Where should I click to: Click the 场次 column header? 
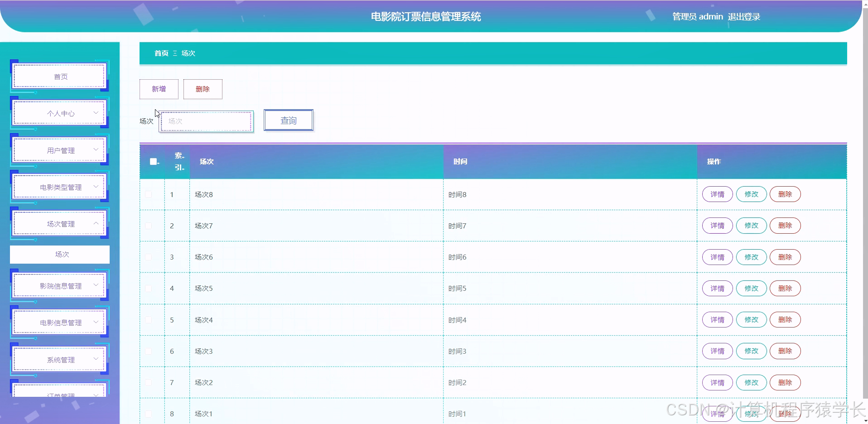(x=317, y=162)
